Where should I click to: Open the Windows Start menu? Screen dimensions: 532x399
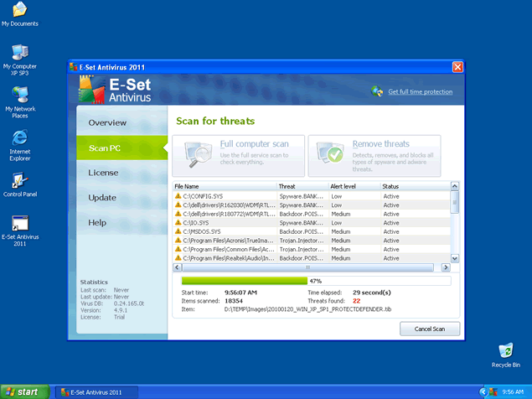23,391
